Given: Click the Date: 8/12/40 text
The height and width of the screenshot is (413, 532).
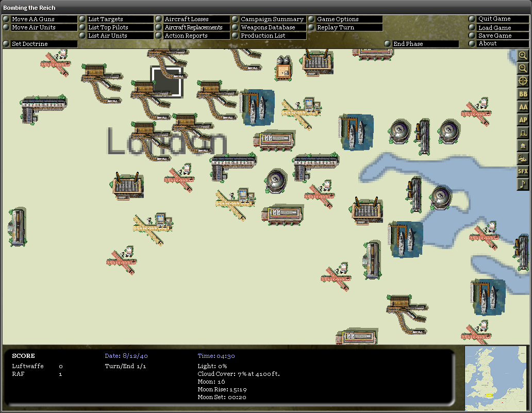Looking at the screenshot, I should pos(126,356).
